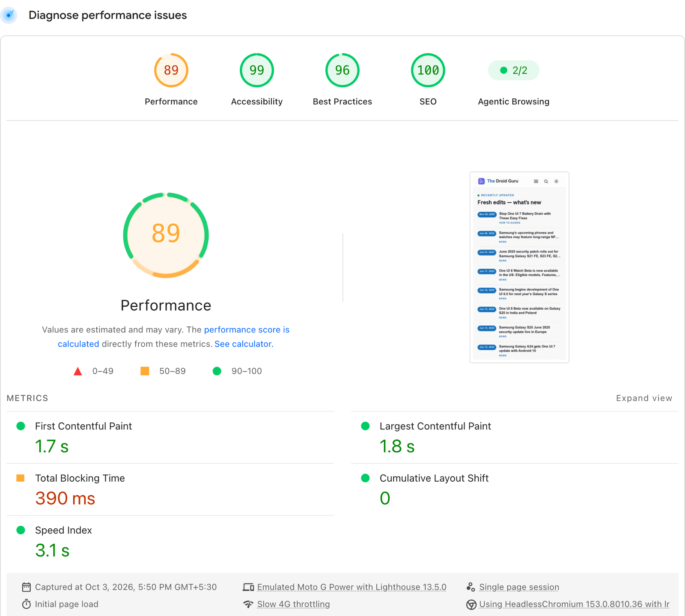Open the Single page session details

point(519,587)
